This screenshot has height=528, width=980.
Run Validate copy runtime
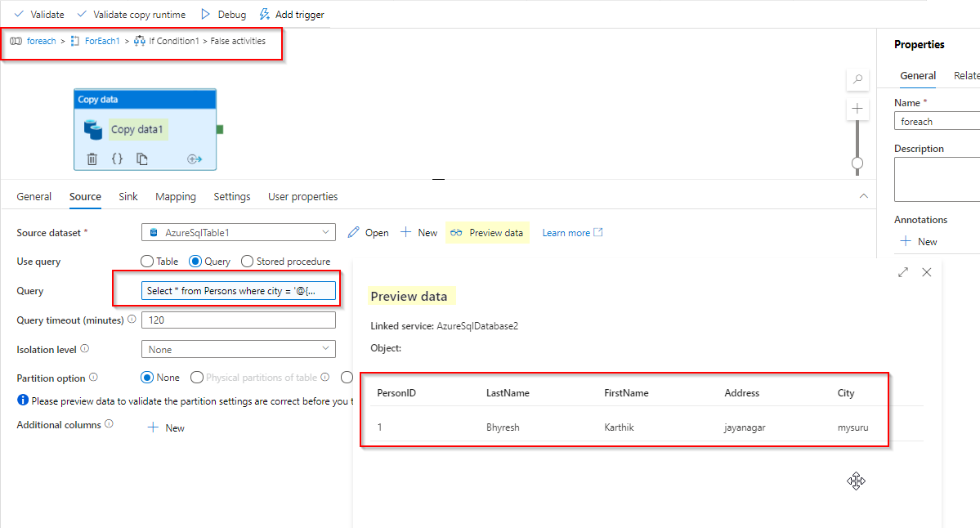tap(131, 15)
